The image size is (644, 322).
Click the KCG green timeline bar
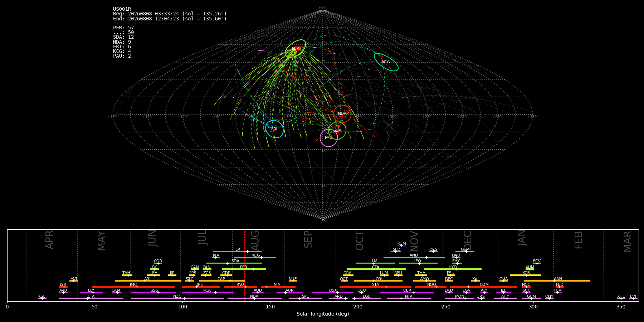tap(255, 257)
